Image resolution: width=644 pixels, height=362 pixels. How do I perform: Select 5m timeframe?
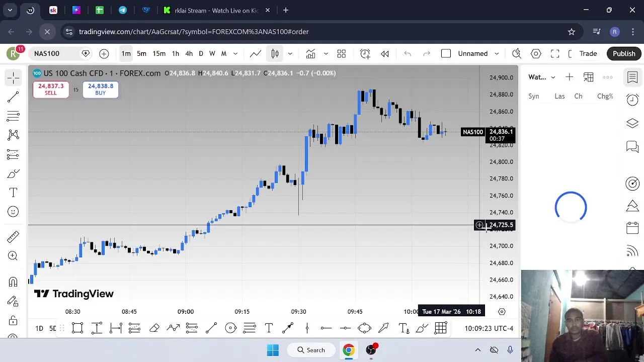pos(141,53)
